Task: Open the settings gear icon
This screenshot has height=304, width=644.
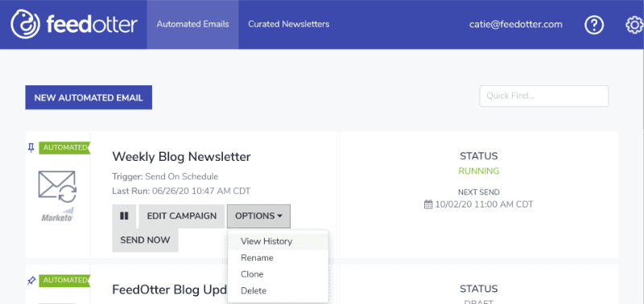Action: point(634,25)
